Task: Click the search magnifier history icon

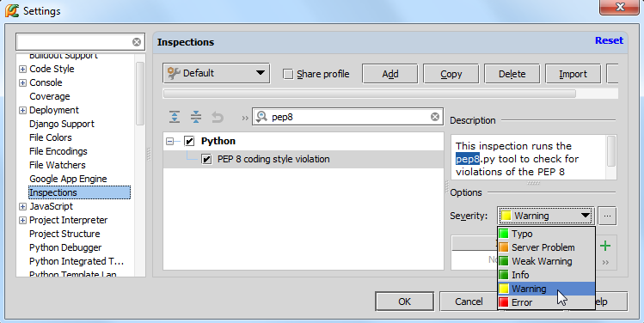Action: [x=261, y=117]
